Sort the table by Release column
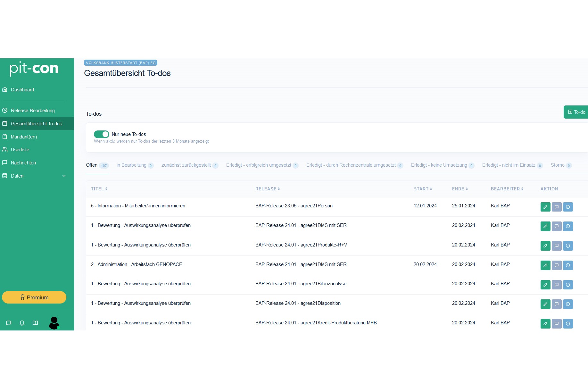This screenshot has width=588, height=392. click(x=268, y=189)
